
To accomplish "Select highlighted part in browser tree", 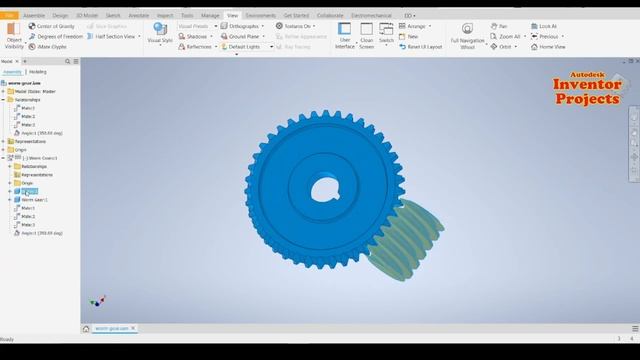I will [29, 191].
